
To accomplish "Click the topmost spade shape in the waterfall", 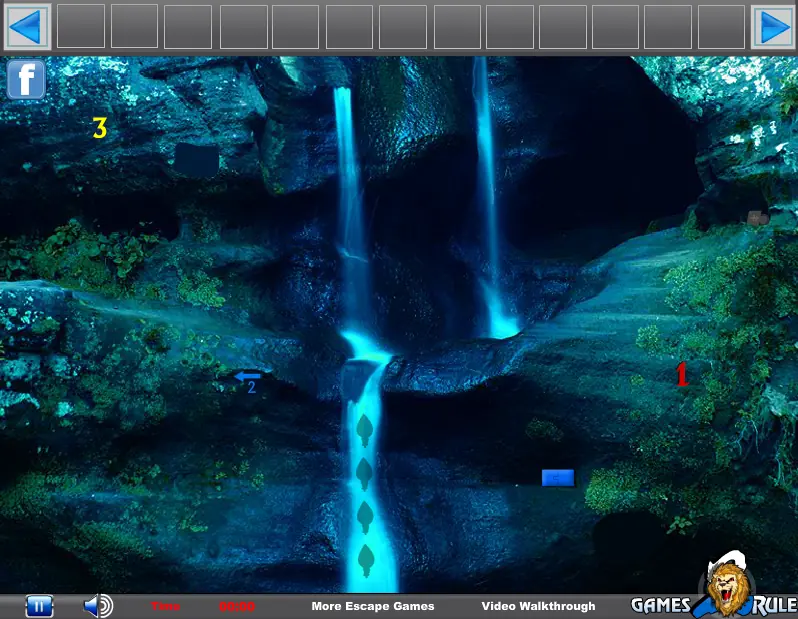I will (x=364, y=430).
